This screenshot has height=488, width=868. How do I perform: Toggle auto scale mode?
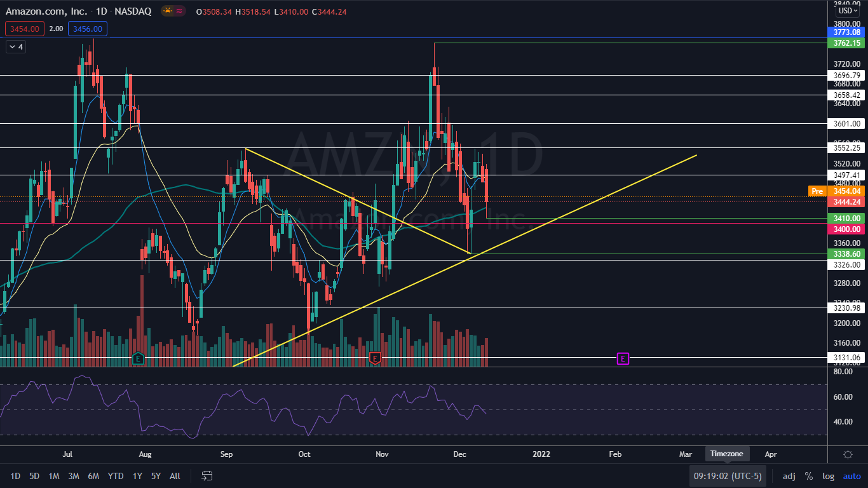pyautogui.click(x=851, y=476)
